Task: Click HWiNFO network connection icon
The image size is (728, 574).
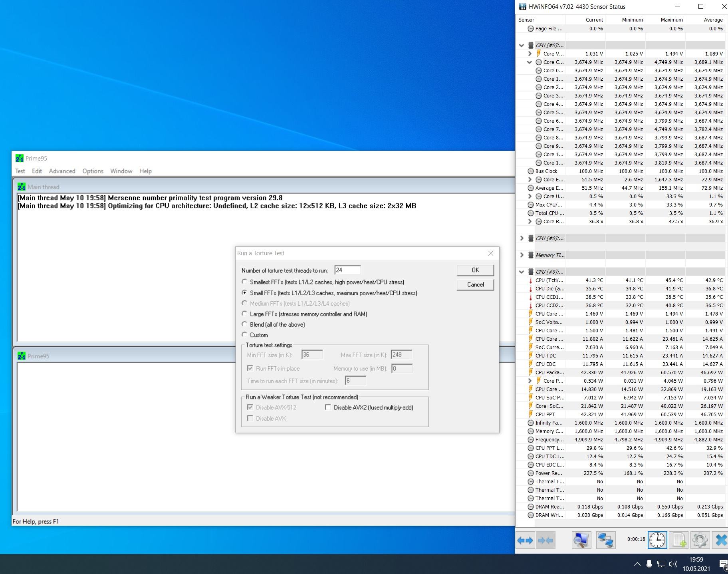Action: tap(605, 540)
